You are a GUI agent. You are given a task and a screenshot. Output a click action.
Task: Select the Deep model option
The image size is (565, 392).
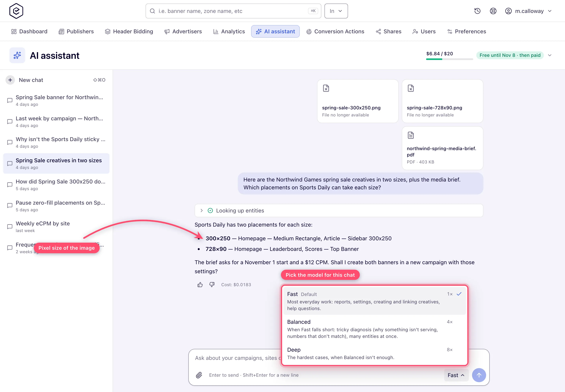tap(375, 353)
